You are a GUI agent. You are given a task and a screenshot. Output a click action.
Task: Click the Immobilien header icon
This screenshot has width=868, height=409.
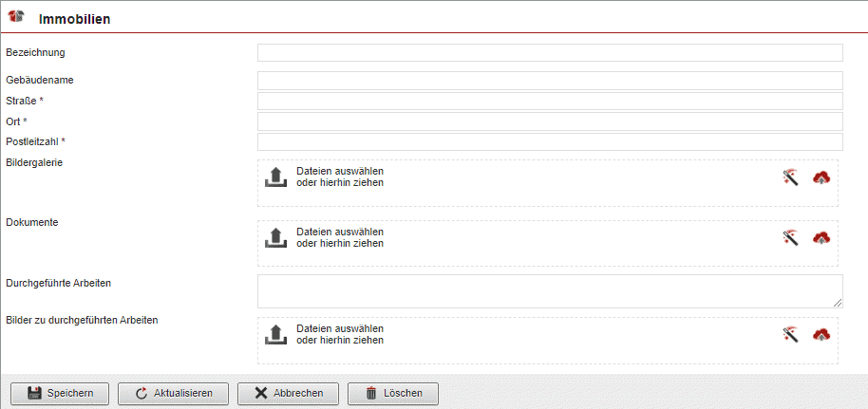[16, 18]
